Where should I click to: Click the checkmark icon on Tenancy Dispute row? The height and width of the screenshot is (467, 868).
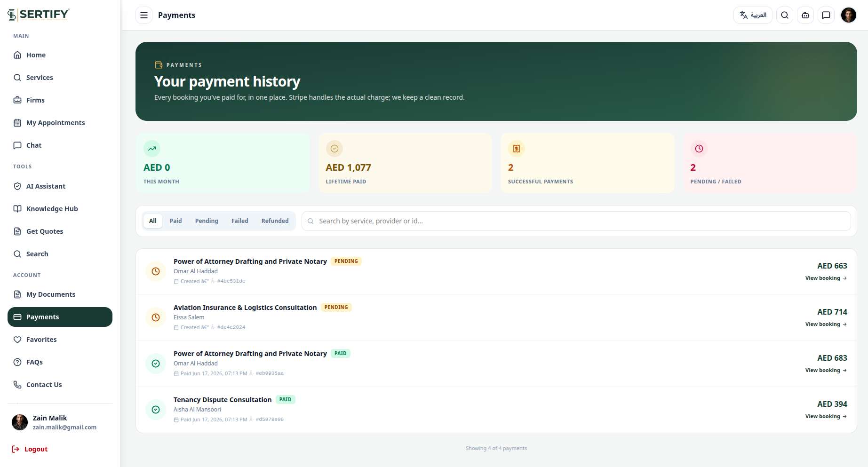(x=156, y=410)
